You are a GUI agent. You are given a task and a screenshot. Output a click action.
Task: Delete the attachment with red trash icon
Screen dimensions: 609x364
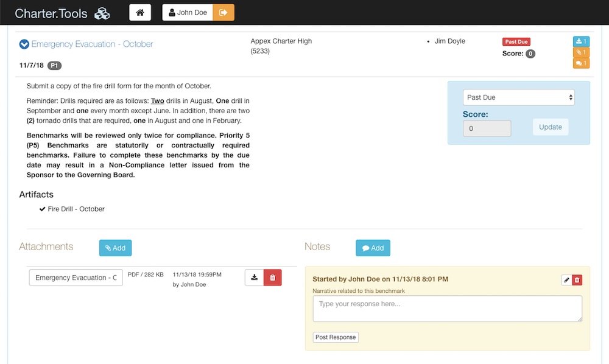pos(273,278)
